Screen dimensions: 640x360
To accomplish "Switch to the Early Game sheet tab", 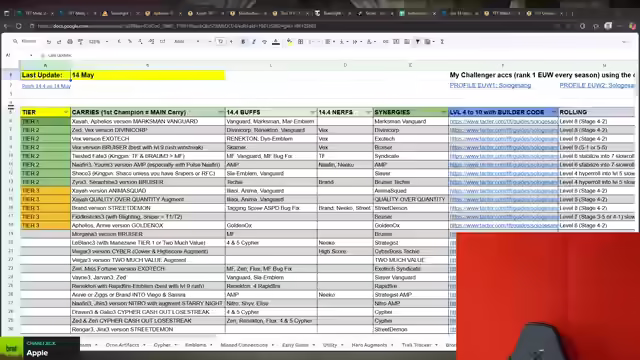I will 295,345.
